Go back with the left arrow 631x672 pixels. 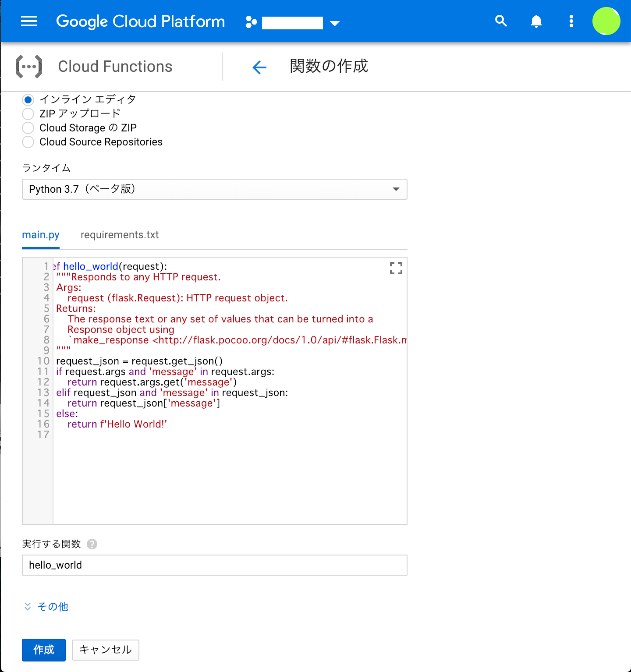pos(259,67)
